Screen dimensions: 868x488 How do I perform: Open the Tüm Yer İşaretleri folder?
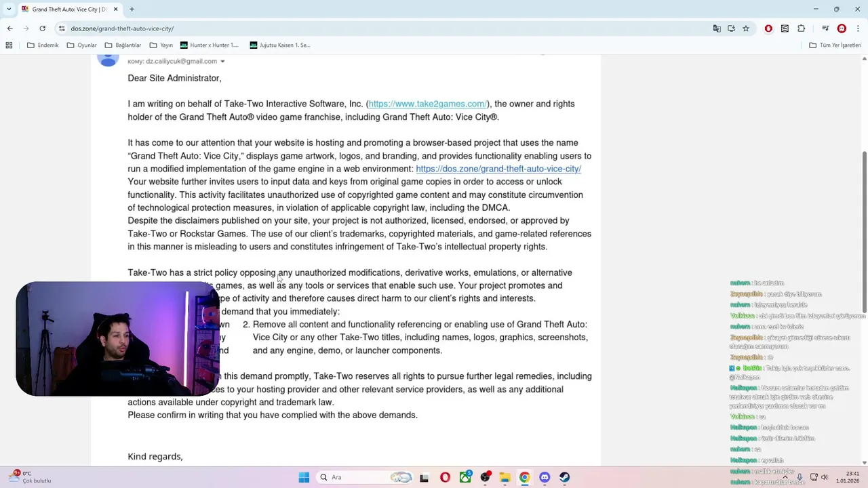(835, 45)
